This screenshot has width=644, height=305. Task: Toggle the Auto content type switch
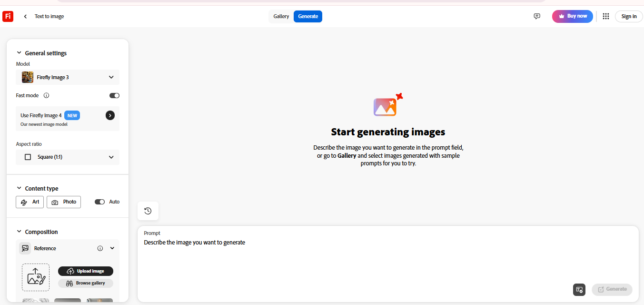[99, 202]
